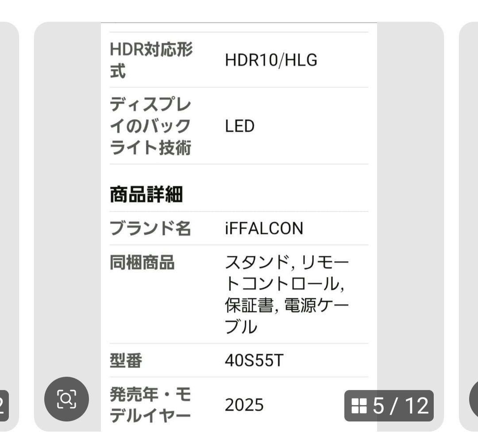Click the current screenshot image area
The image size is (478, 448).
point(239,221)
